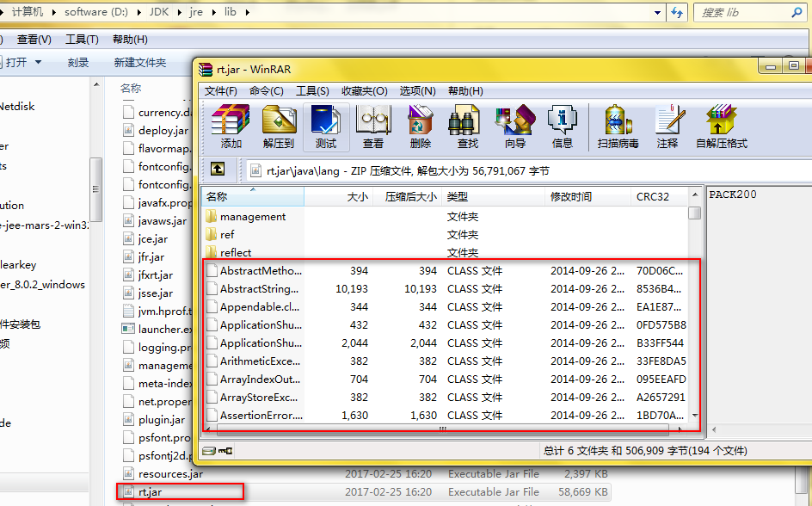The height and width of the screenshot is (506, 812).
Task: Click the plugin.jar file icon in Explorer
Action: click(x=128, y=419)
